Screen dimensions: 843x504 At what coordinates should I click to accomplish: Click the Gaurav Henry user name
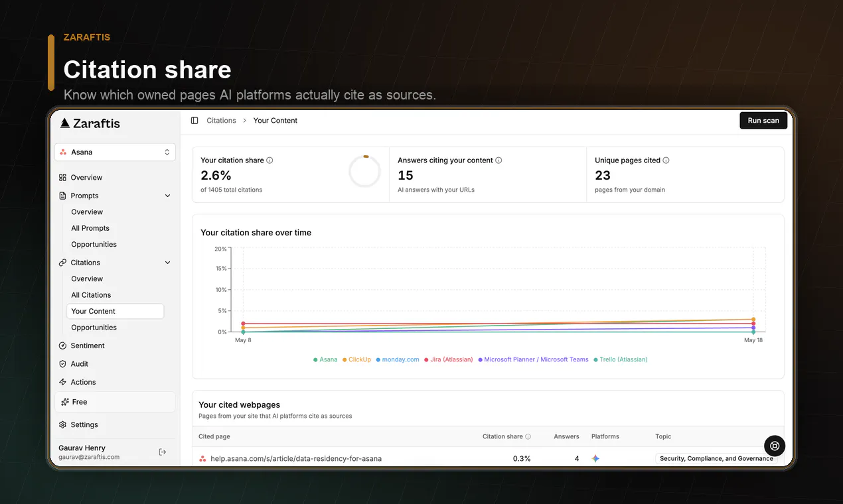tap(82, 448)
